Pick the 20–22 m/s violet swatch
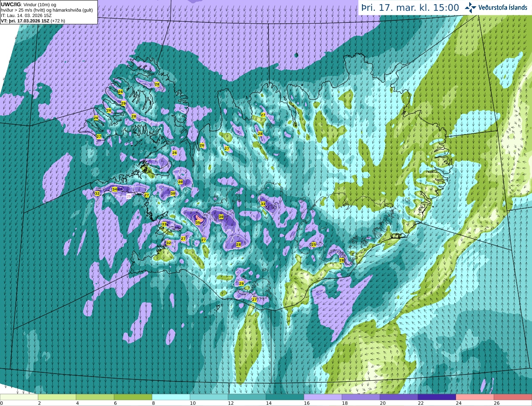Viewport: 532px width, 406px height. [399, 397]
